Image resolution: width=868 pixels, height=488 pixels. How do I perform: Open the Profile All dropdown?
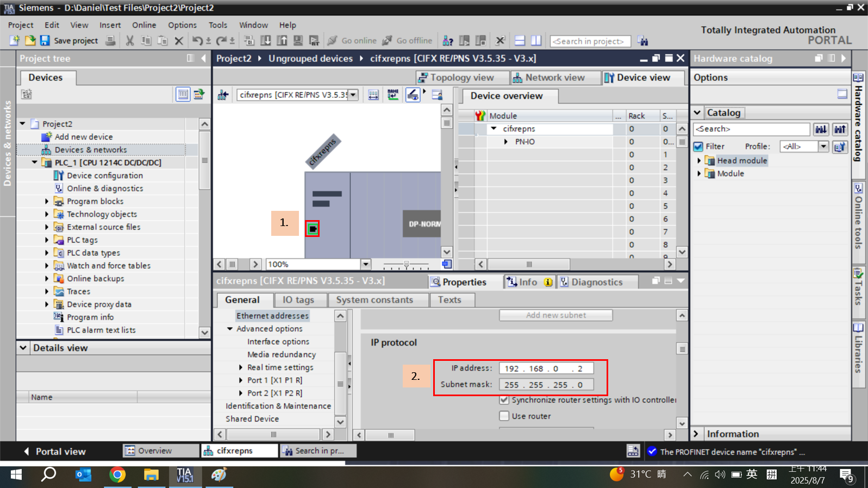[x=823, y=146]
